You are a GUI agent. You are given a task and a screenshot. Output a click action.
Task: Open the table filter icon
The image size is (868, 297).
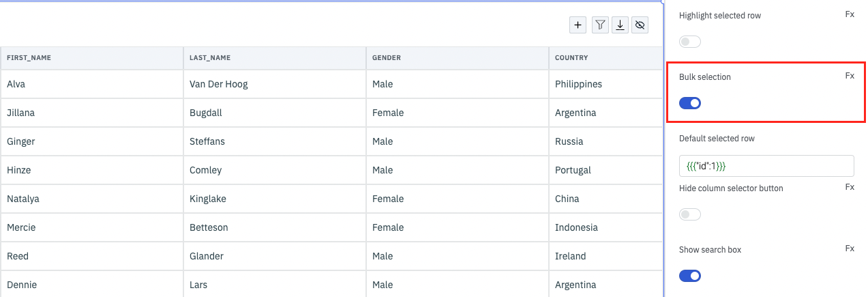click(x=600, y=25)
